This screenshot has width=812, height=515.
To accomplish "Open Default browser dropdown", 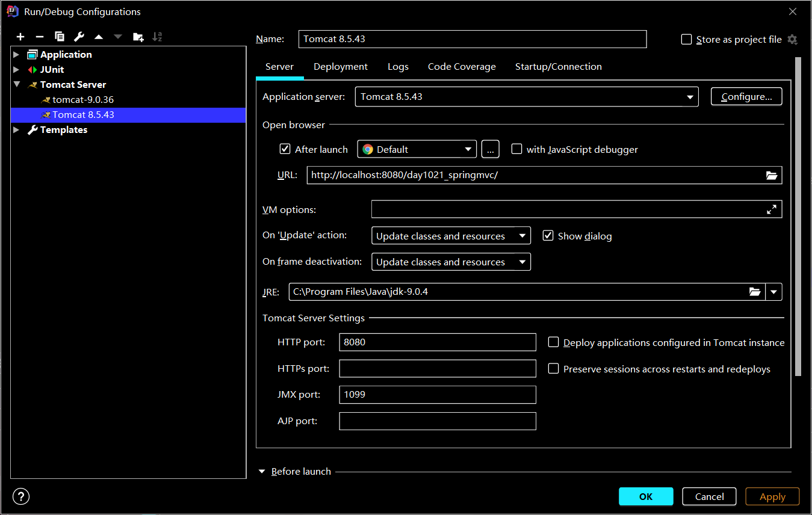I will pyautogui.click(x=417, y=149).
